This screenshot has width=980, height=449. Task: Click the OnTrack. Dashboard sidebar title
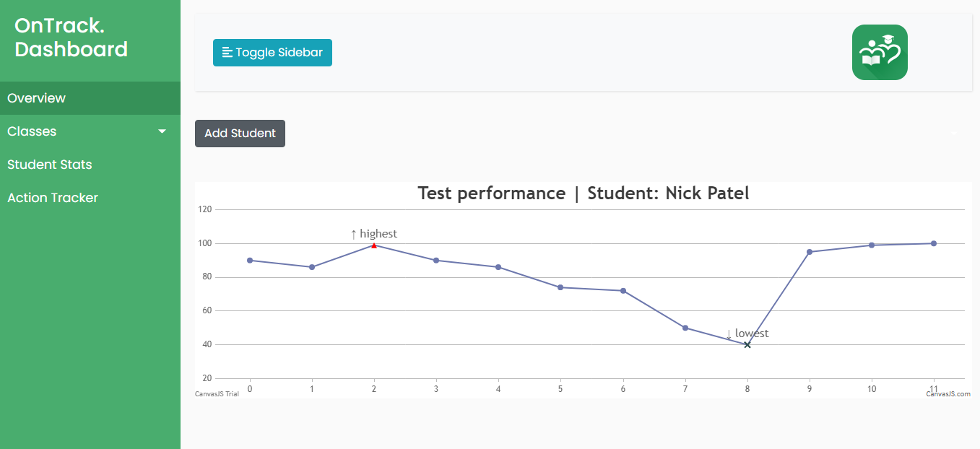click(x=71, y=38)
